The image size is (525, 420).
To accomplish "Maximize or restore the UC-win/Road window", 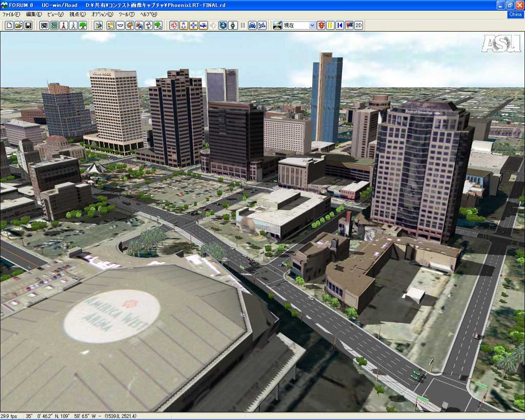I will click(510, 5).
